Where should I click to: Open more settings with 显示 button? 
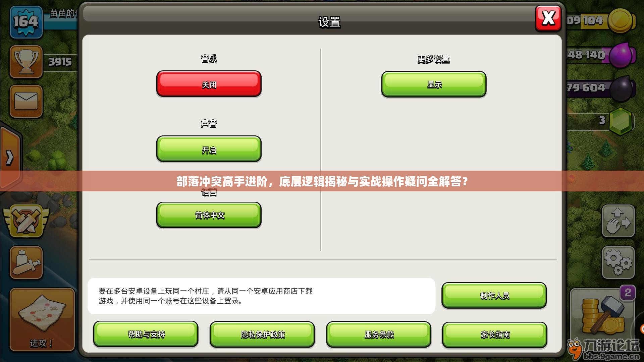pos(434,84)
